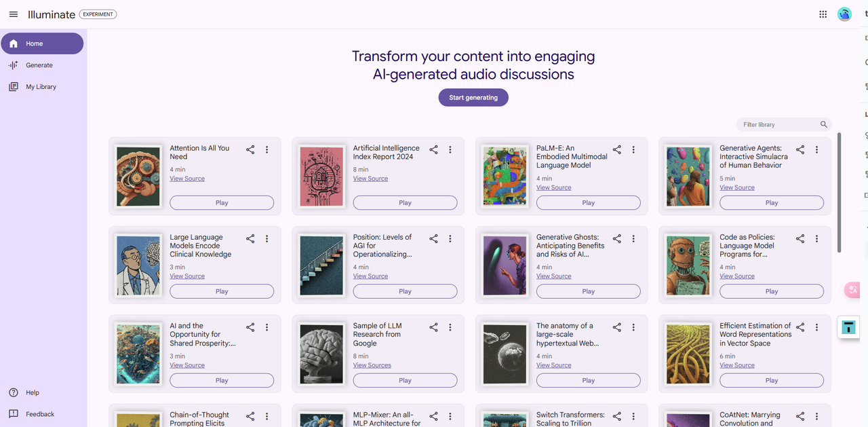
Task: Click the Attention Is All You Need cover thumbnail
Action: [138, 177]
